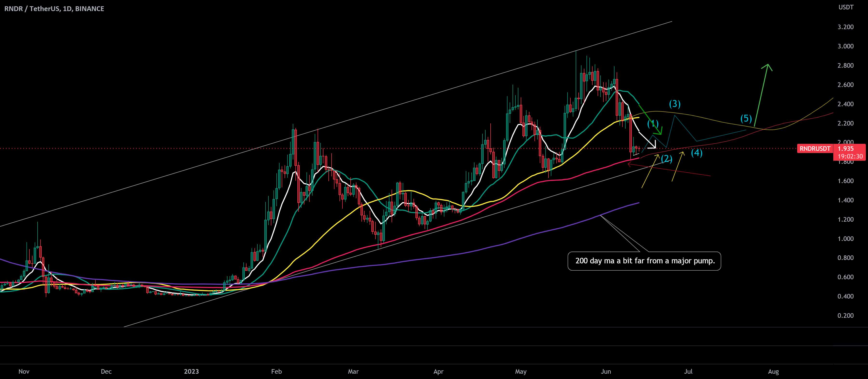Select the 200 day ma callout note

tap(644, 261)
